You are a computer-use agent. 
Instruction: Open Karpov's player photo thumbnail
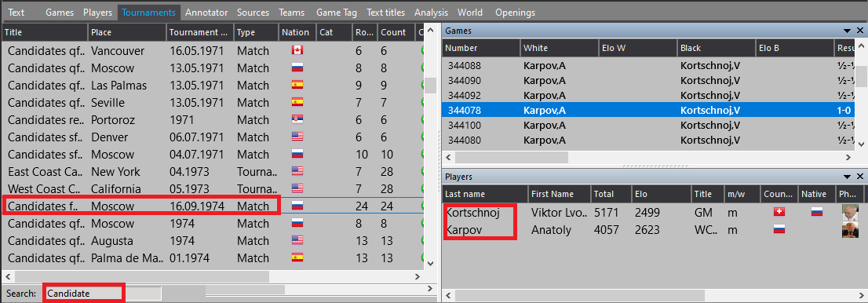point(850,230)
